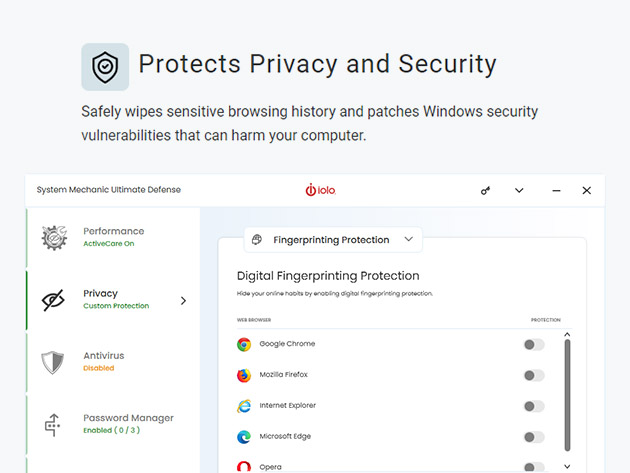Click the Antivirus Disabled status text
Viewport: 630px width, 473px height.
tap(99, 368)
